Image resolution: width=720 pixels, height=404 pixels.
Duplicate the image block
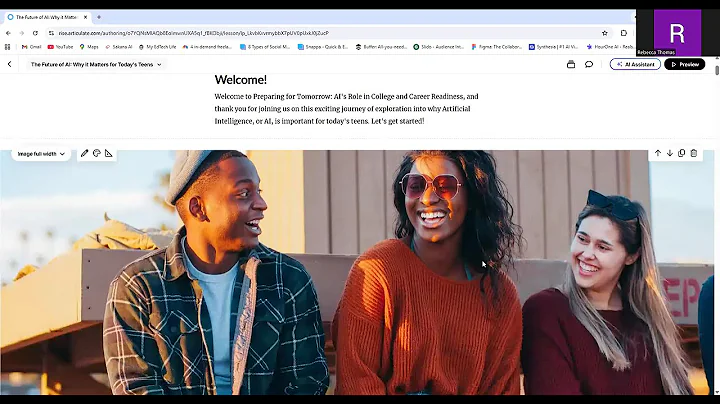point(681,153)
